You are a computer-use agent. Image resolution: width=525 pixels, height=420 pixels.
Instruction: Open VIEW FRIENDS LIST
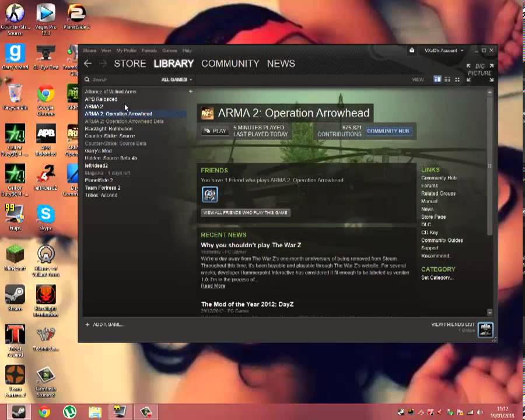pos(453,324)
